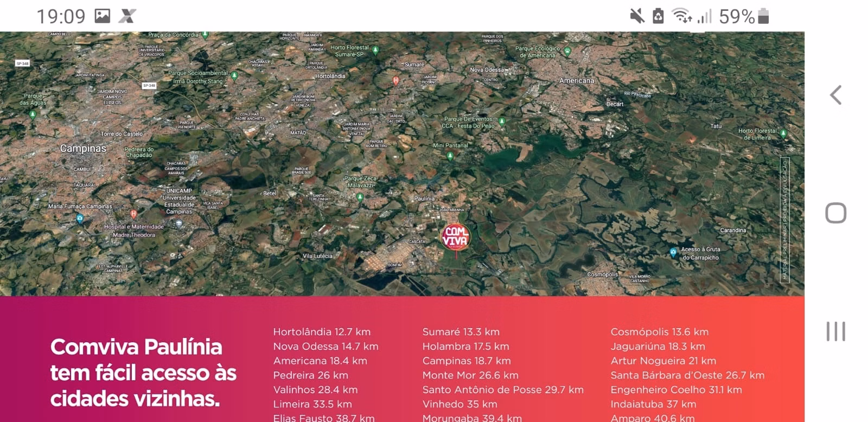868x422 pixels.
Task: Tap the Parque das Águas green marker
Action: pos(33,114)
